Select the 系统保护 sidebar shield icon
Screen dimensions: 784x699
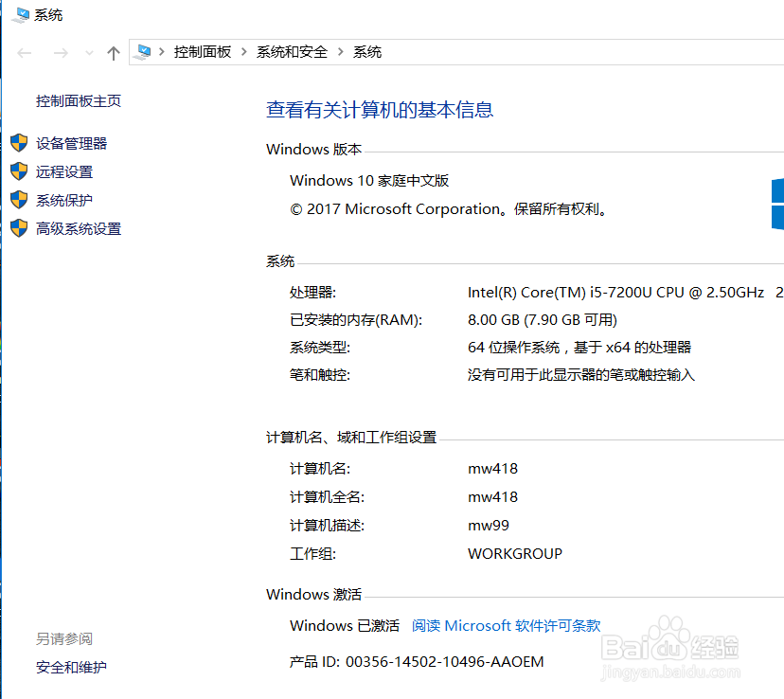coord(20,200)
